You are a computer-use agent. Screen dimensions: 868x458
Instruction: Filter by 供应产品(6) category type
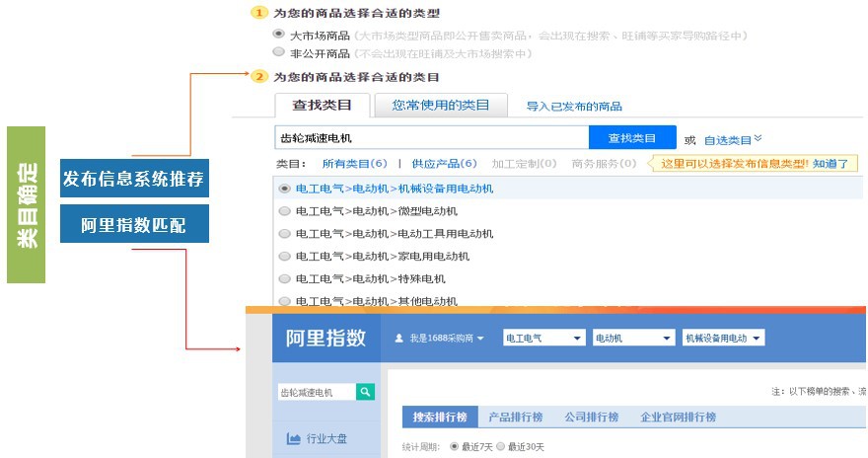pos(444,164)
